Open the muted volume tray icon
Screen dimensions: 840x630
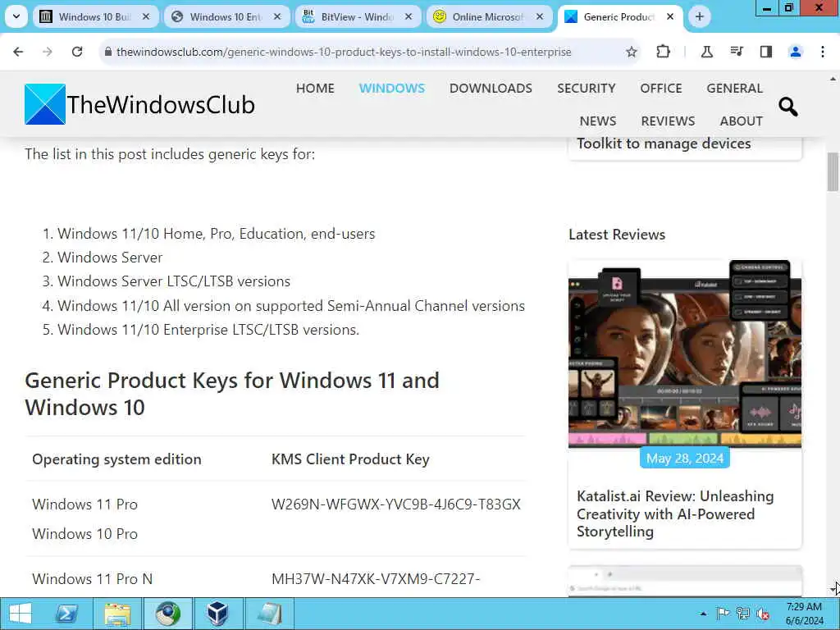tap(763, 614)
